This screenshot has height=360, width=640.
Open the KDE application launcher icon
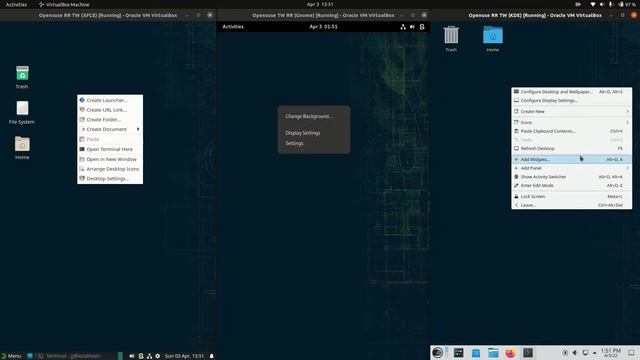click(438, 352)
